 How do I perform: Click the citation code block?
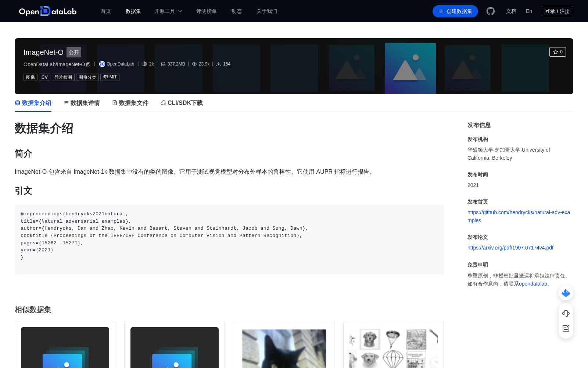pos(229,240)
